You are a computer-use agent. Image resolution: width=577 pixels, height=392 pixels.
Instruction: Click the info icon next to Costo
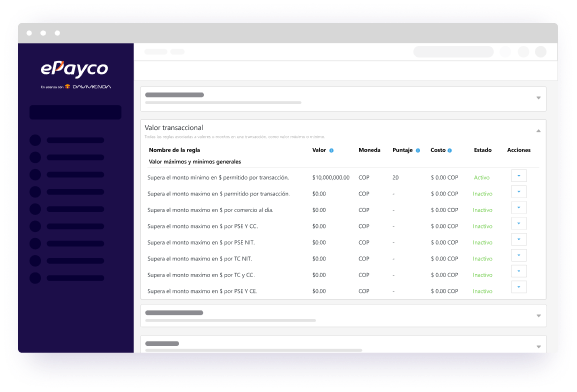pos(450,151)
